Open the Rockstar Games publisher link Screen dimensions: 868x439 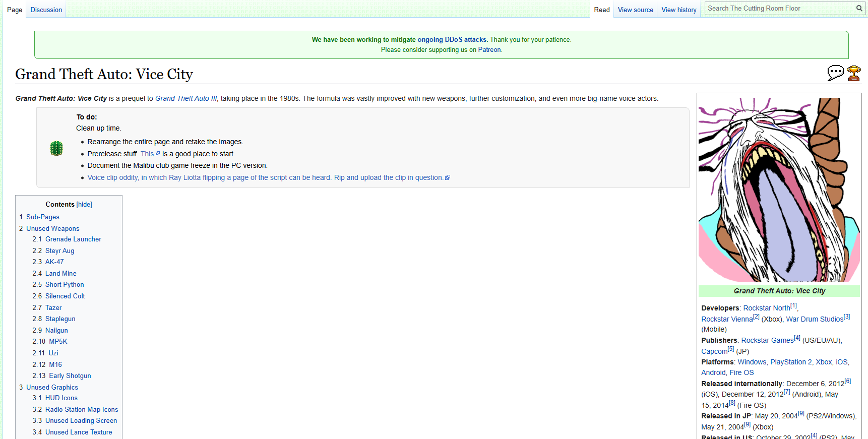[x=767, y=340]
